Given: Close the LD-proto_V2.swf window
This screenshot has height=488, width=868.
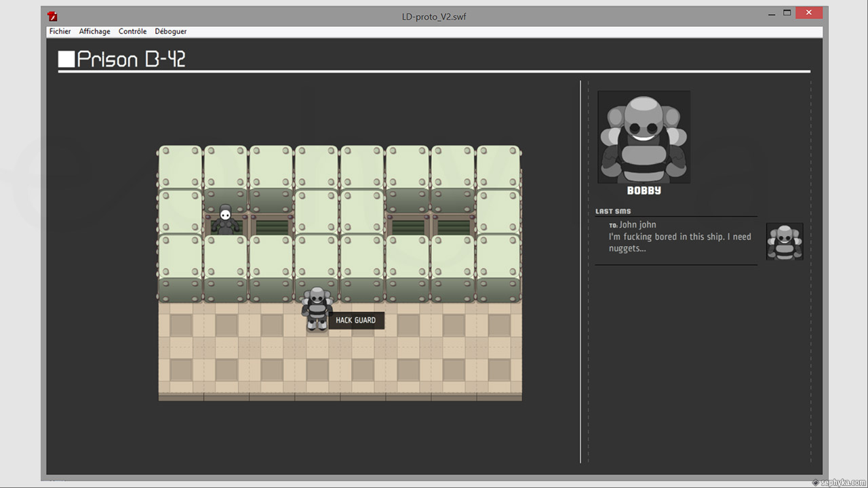Looking at the screenshot, I should point(809,13).
